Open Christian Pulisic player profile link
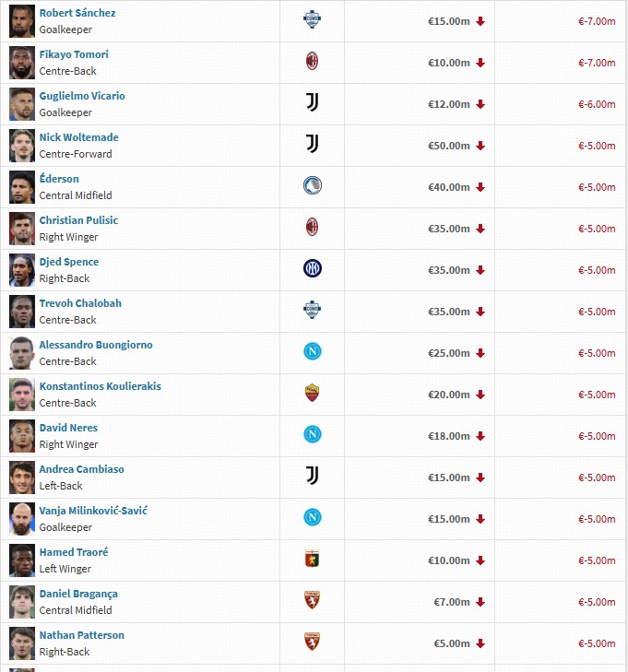Screen dimensions: 628x672 tap(79, 220)
